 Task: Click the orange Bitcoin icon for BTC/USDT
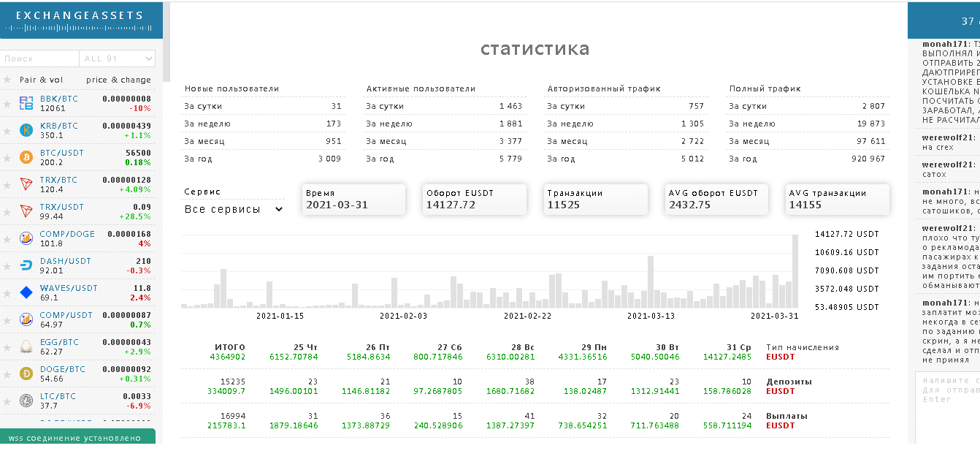click(26, 157)
